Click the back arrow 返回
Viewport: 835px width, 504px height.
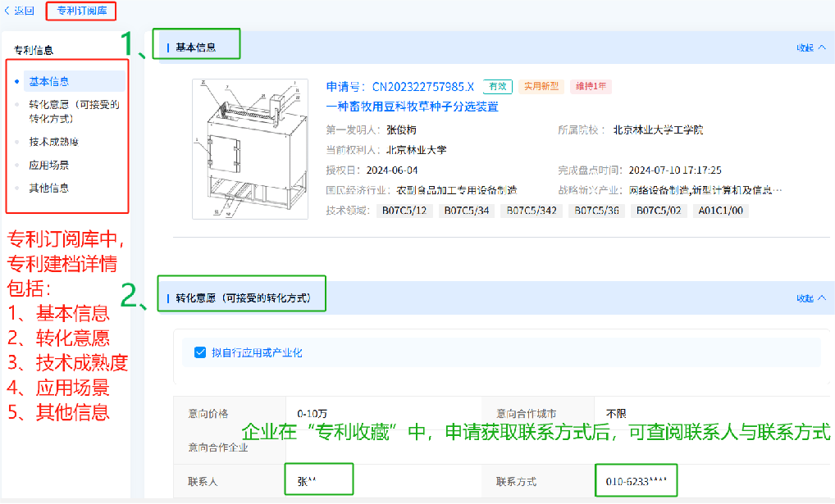click(20, 11)
